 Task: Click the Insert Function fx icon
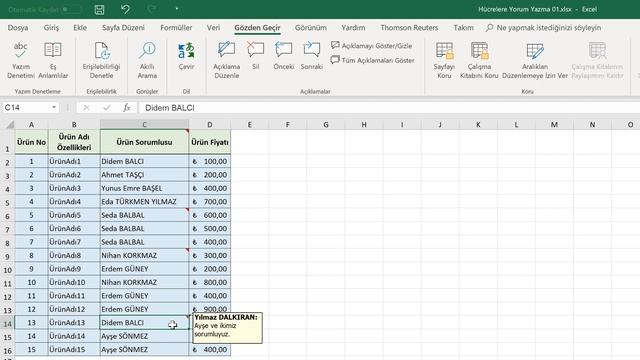click(127, 108)
